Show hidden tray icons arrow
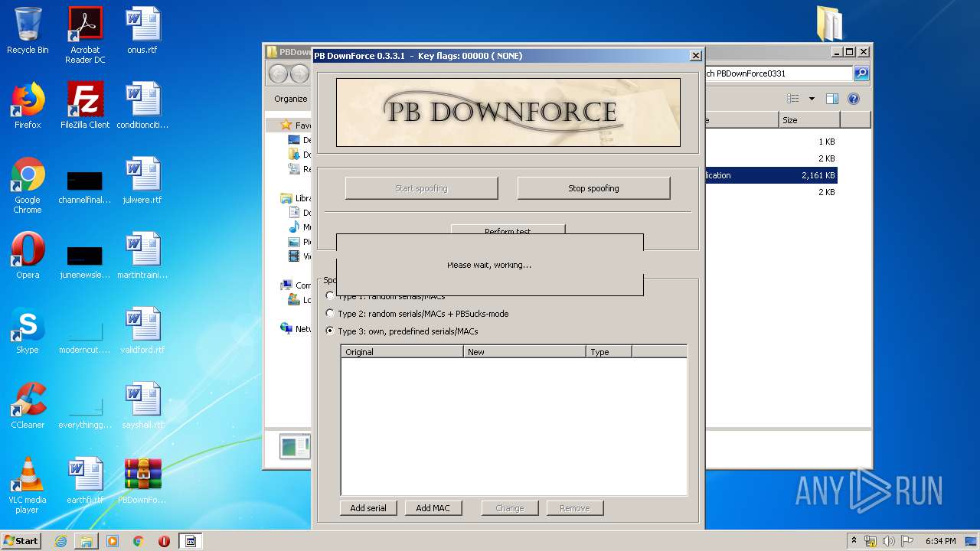This screenshot has height=551, width=980. [854, 541]
